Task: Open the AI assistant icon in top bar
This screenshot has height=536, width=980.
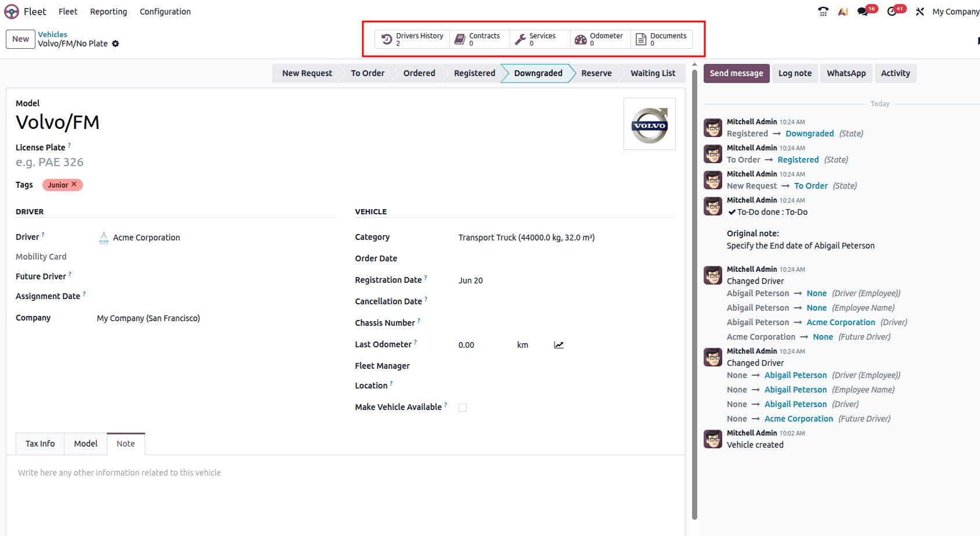Action: (843, 12)
